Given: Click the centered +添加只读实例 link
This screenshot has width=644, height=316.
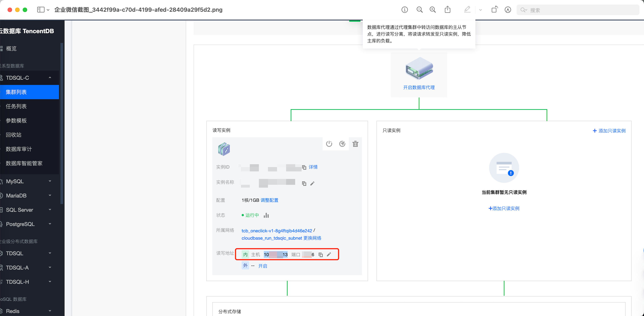Looking at the screenshot, I should pyautogui.click(x=504, y=208).
